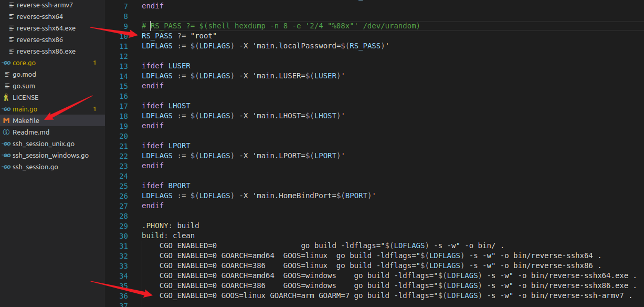Click the Go icon beside core.go
This screenshot has width=644, height=307.
coord(6,63)
